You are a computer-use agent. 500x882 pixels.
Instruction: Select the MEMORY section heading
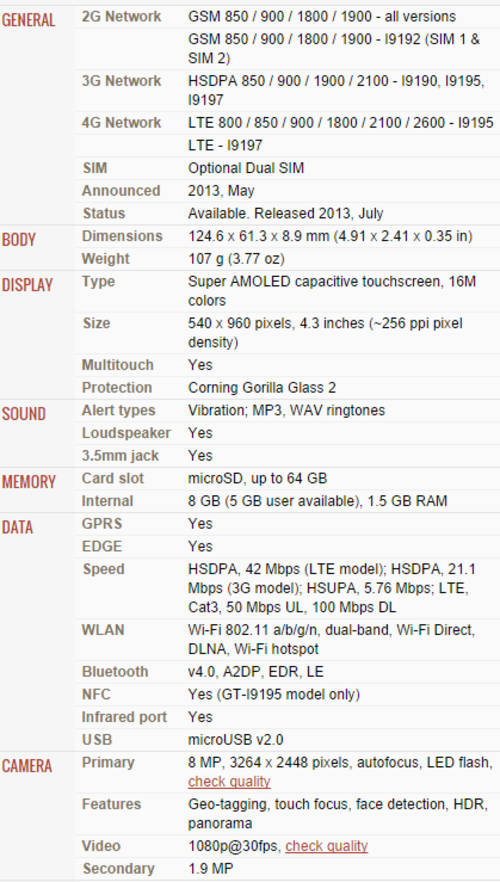(x=29, y=482)
